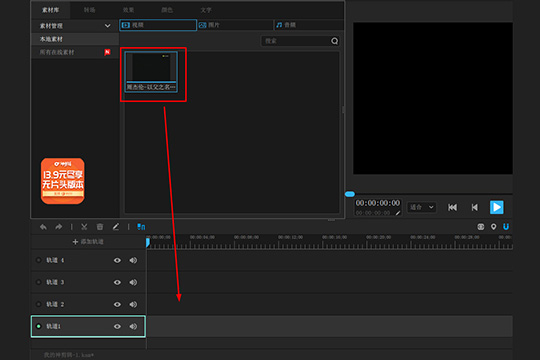Click the redo arrow in timeline toolbar
Screen dimensions: 540x360
point(59,227)
